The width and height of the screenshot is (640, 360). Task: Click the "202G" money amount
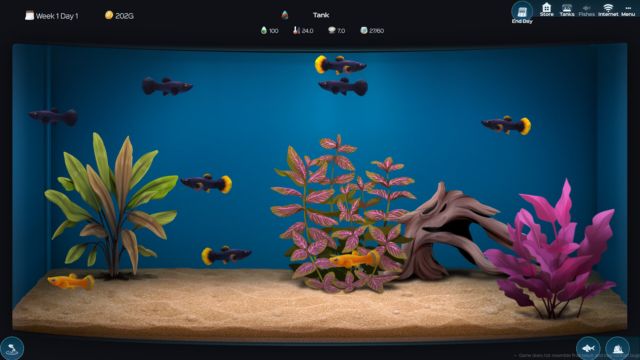(124, 16)
